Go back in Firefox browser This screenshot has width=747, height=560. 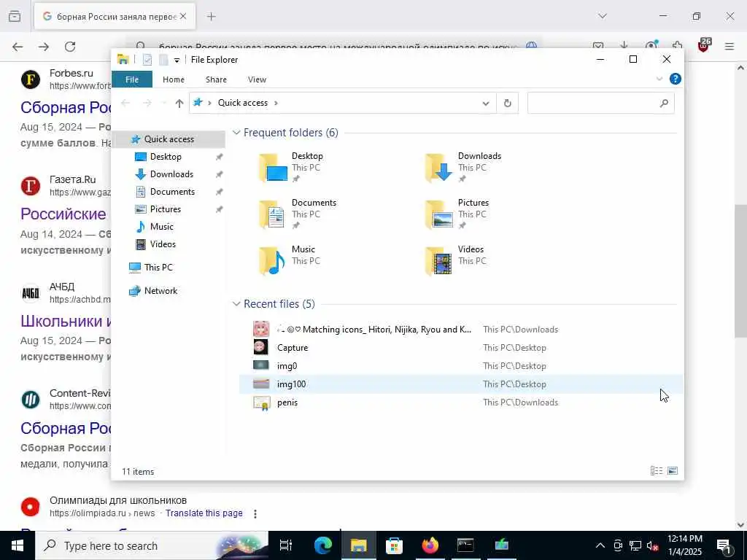tap(18, 47)
